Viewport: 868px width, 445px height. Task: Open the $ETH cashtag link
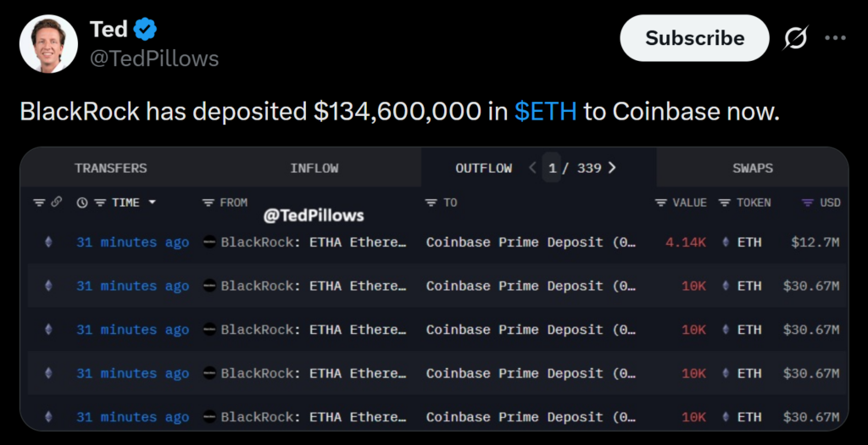coord(545,111)
